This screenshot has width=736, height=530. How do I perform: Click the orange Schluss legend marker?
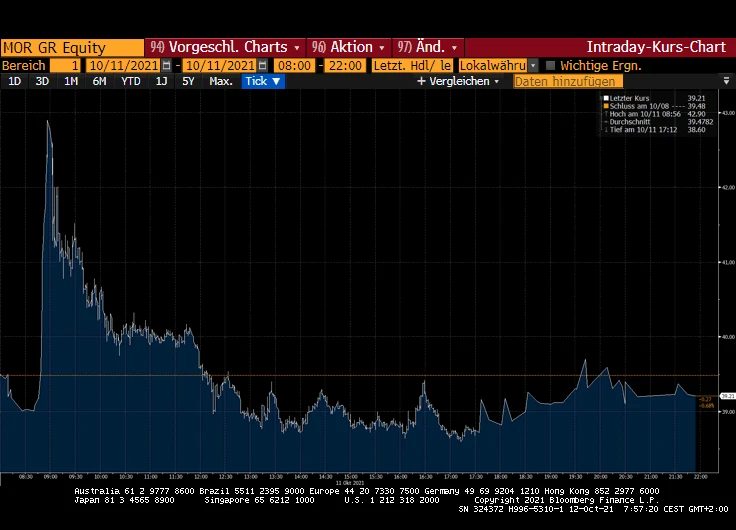coord(606,106)
